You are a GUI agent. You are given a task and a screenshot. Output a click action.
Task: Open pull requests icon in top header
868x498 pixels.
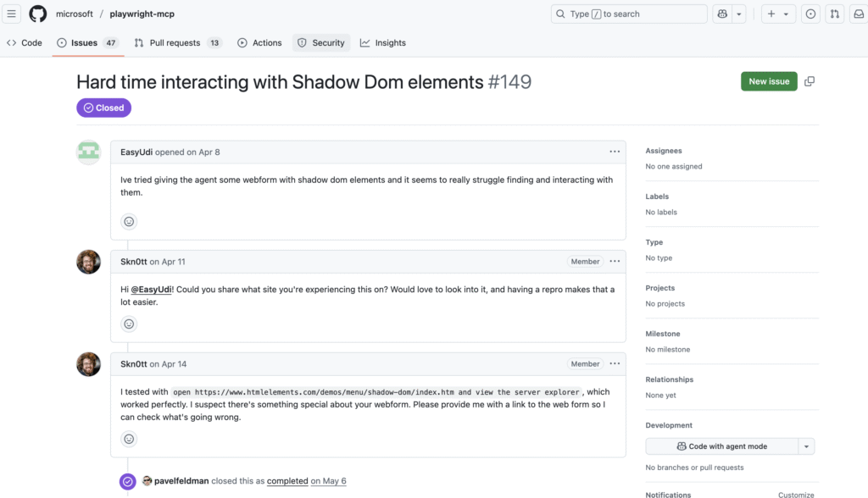(x=835, y=14)
